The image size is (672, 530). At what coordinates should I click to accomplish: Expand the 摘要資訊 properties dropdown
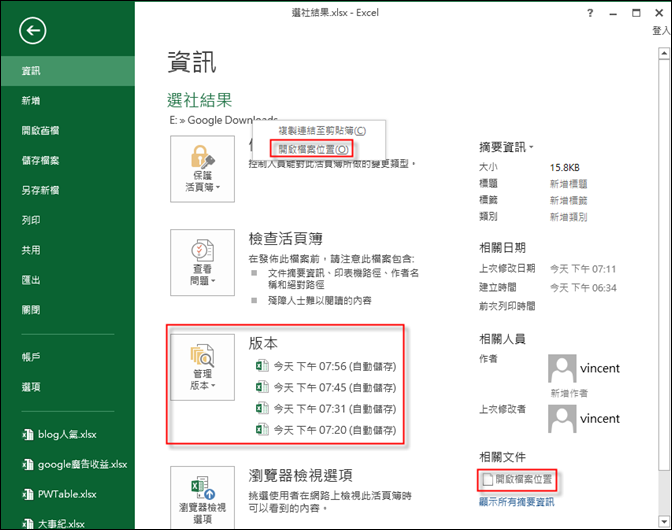[x=506, y=147]
